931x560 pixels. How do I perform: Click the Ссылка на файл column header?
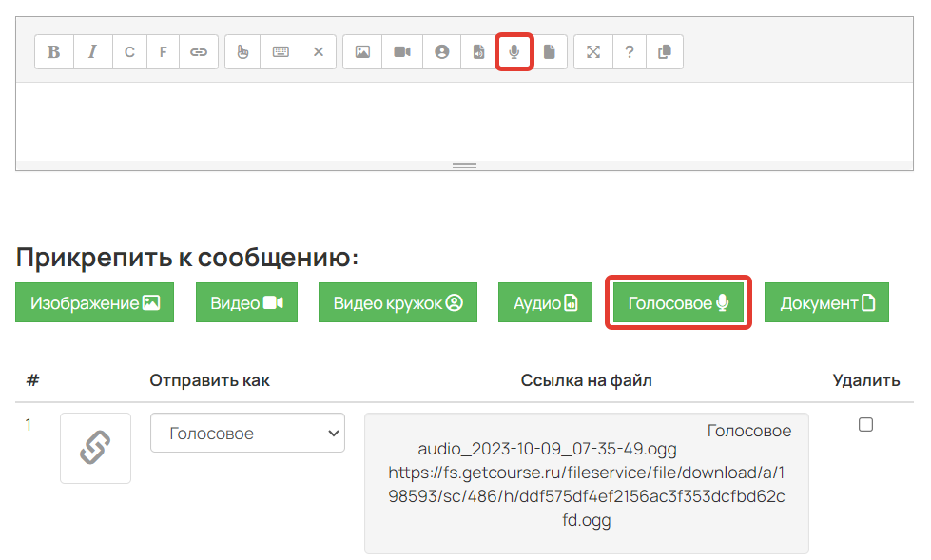point(586,380)
